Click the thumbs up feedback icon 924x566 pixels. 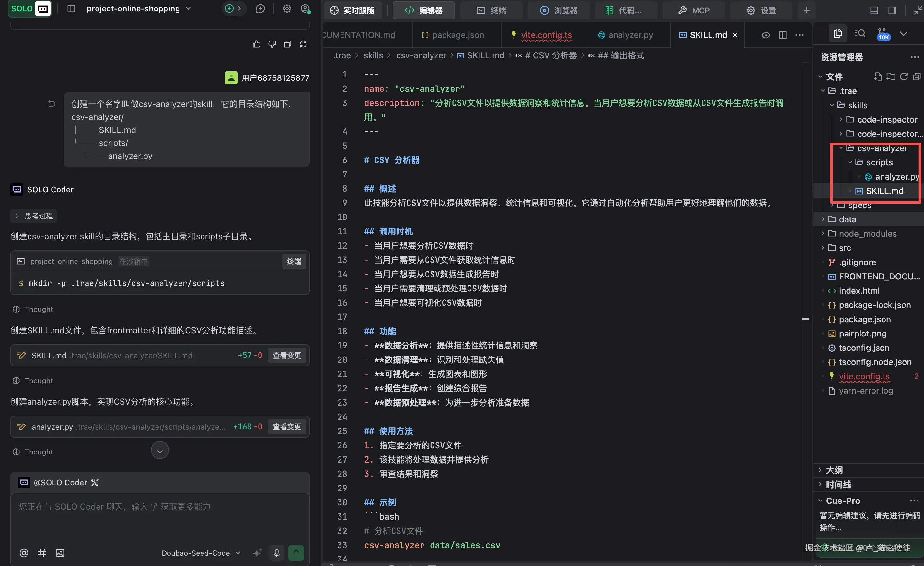tap(257, 44)
